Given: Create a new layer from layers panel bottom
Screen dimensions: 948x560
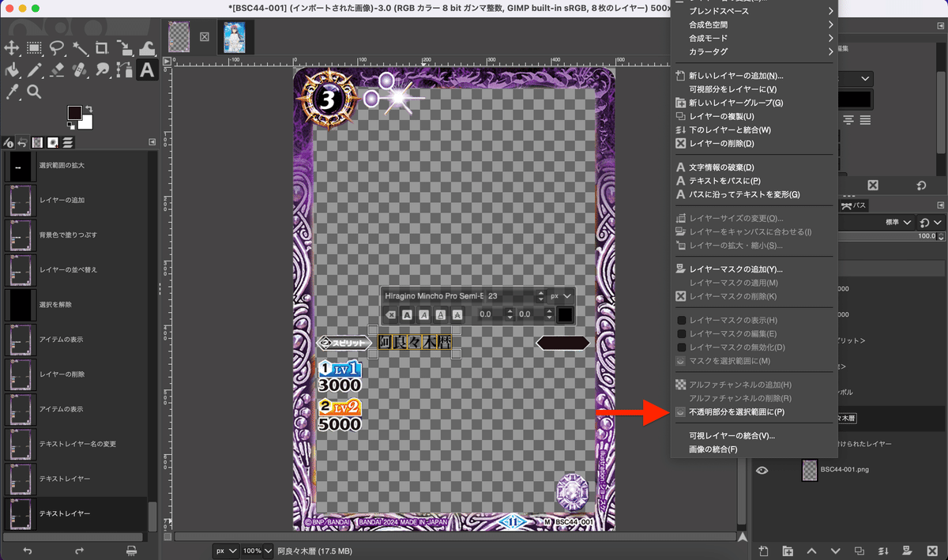Looking at the screenshot, I should point(763,551).
